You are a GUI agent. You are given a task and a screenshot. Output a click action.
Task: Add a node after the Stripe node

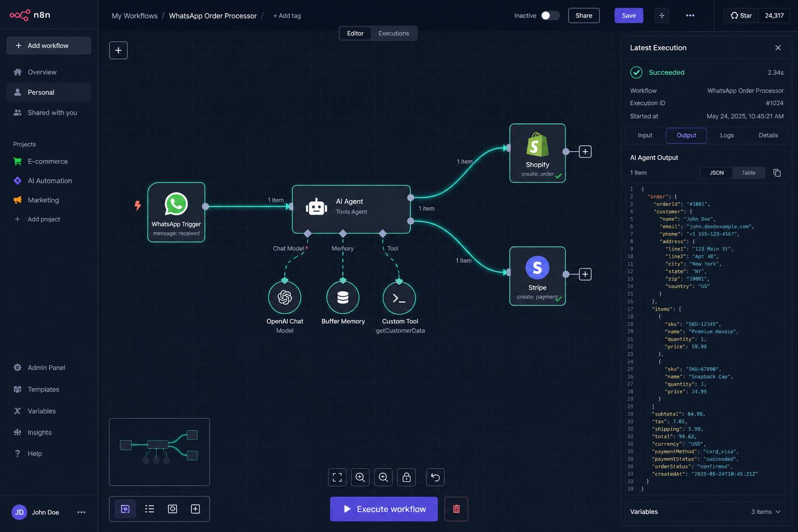click(x=585, y=274)
